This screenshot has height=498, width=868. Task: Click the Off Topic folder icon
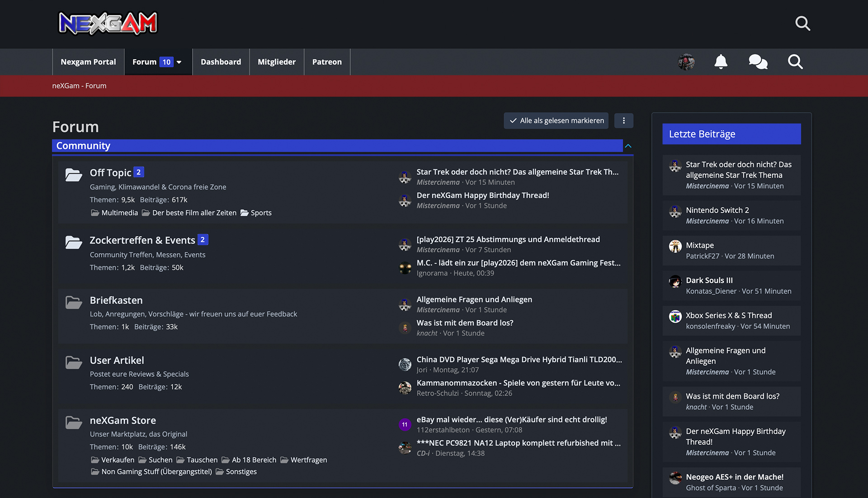(x=73, y=175)
